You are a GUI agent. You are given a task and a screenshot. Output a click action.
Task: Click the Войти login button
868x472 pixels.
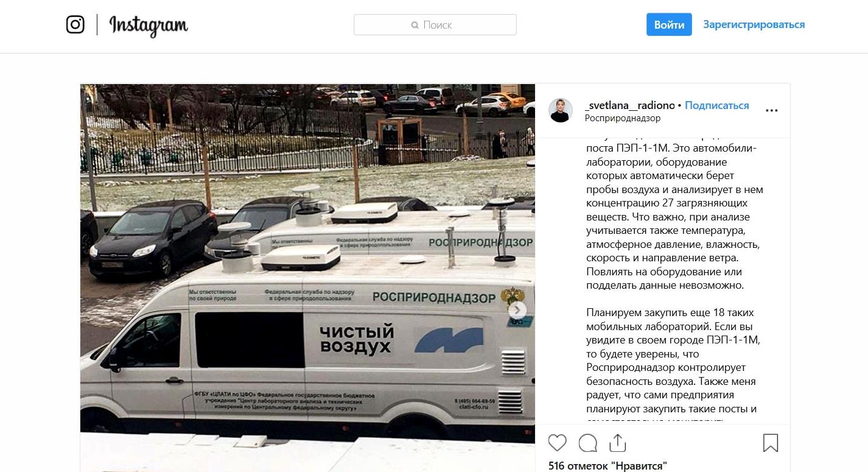pyautogui.click(x=669, y=24)
